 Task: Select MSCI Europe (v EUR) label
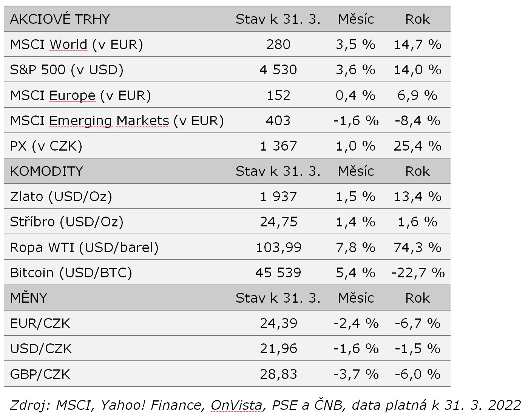coord(80,95)
